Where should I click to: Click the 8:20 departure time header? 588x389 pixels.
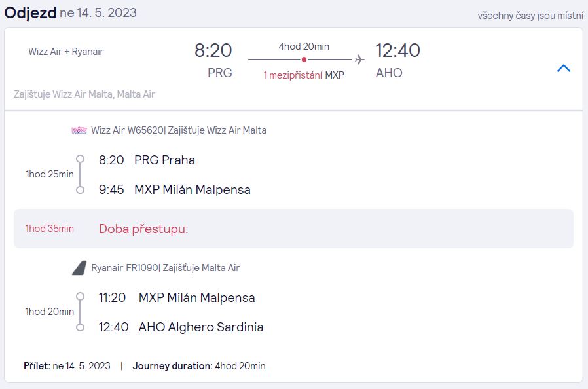[x=213, y=50]
